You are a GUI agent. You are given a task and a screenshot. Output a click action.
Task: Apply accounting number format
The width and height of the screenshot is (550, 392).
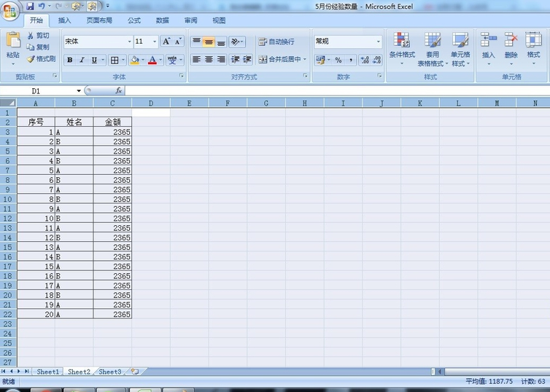320,60
